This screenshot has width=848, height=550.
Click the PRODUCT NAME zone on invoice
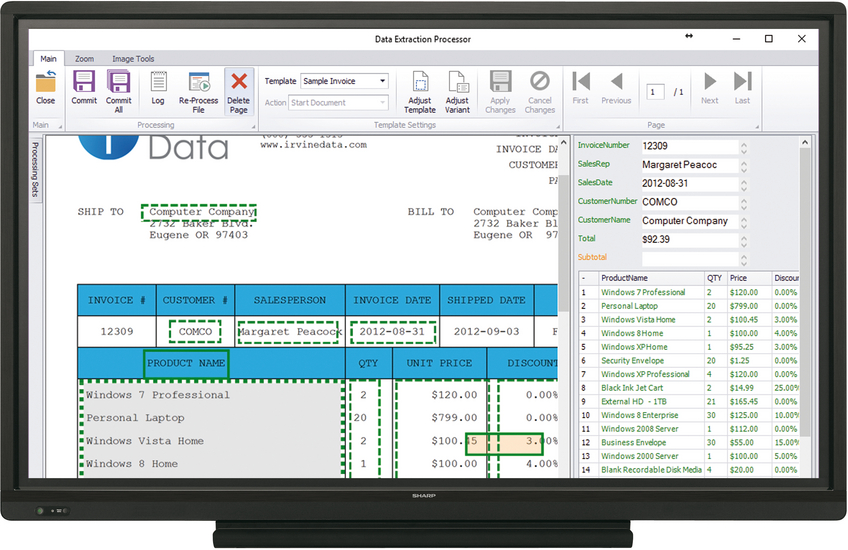coord(186,364)
